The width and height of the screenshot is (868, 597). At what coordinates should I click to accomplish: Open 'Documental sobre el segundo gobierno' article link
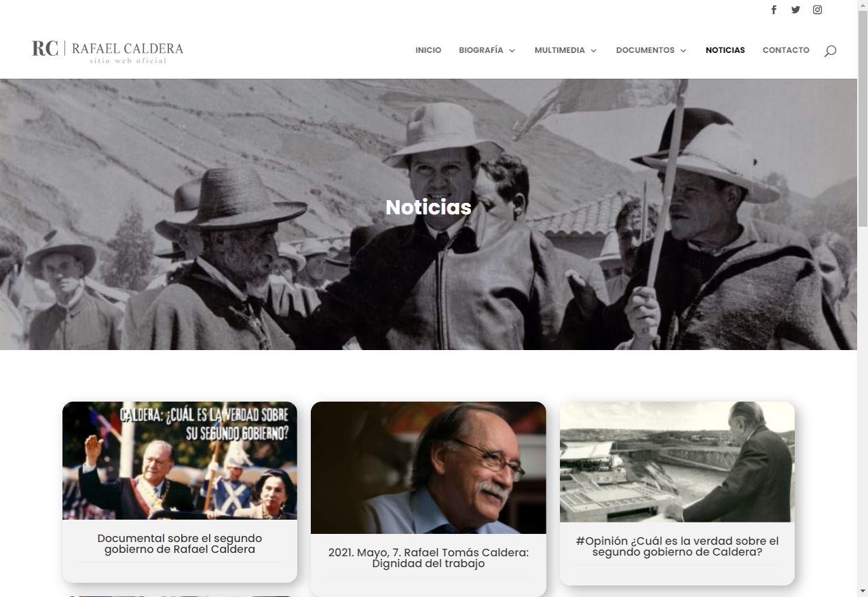click(180, 543)
